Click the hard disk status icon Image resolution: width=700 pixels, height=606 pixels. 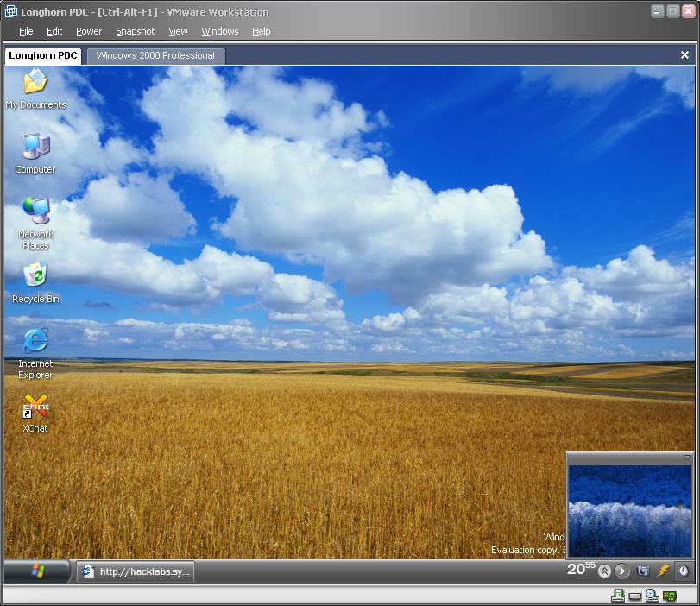pos(635,596)
